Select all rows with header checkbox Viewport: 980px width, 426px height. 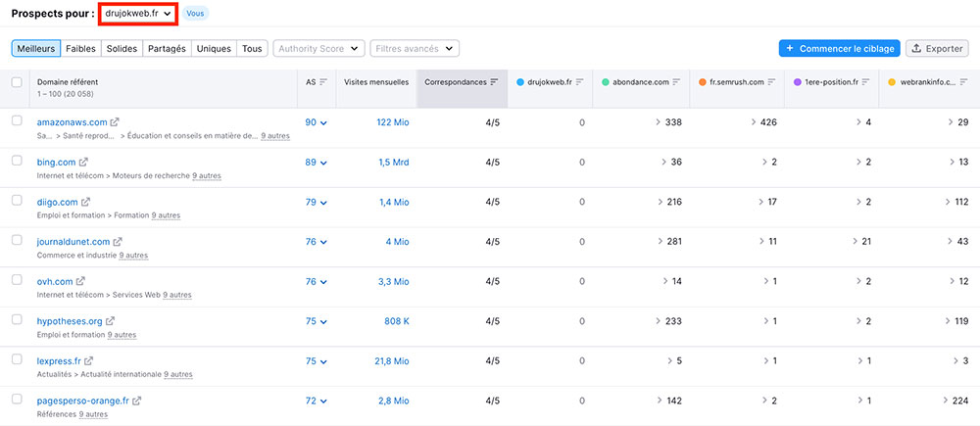[17, 82]
